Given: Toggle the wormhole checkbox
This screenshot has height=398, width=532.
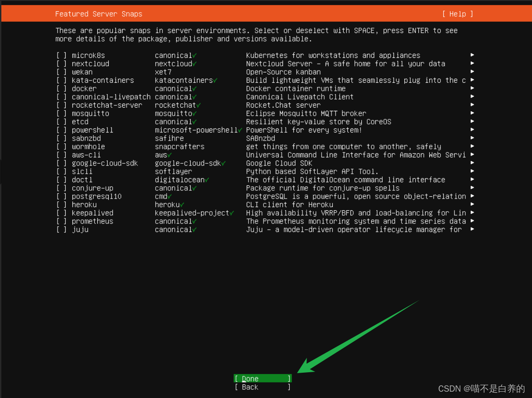Looking at the screenshot, I should (x=62, y=147).
